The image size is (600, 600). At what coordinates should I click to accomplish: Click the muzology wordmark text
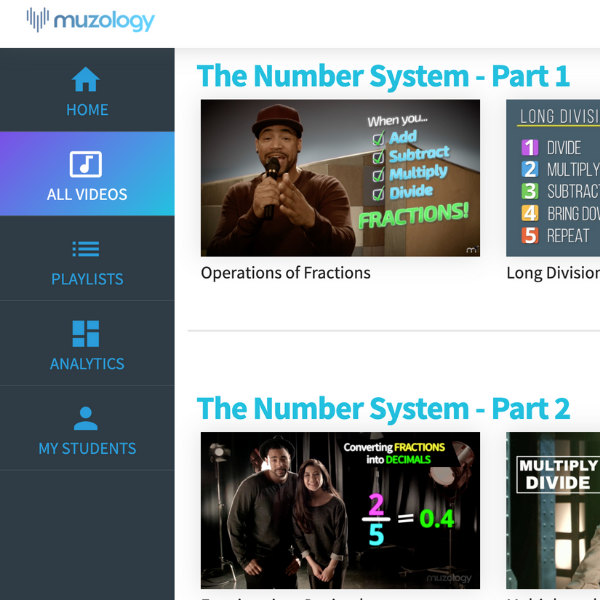point(104,21)
